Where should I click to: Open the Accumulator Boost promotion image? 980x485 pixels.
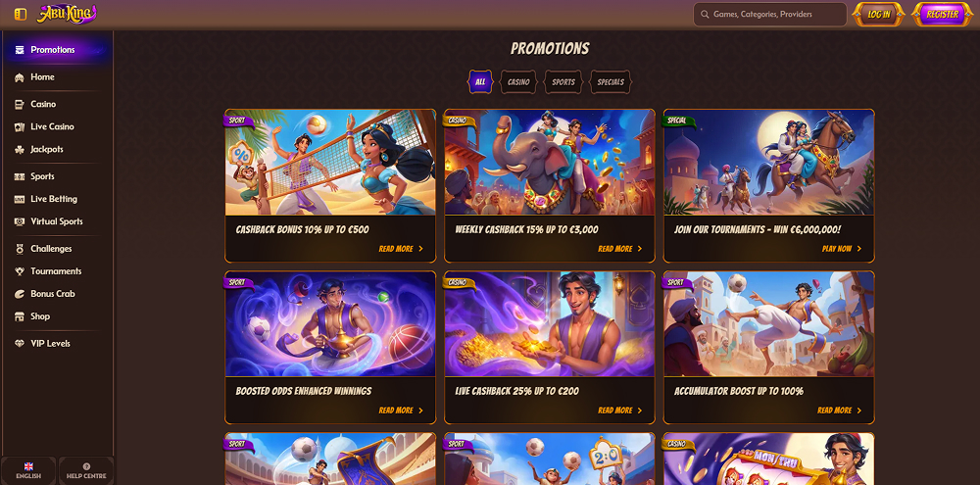pyautogui.click(x=768, y=324)
